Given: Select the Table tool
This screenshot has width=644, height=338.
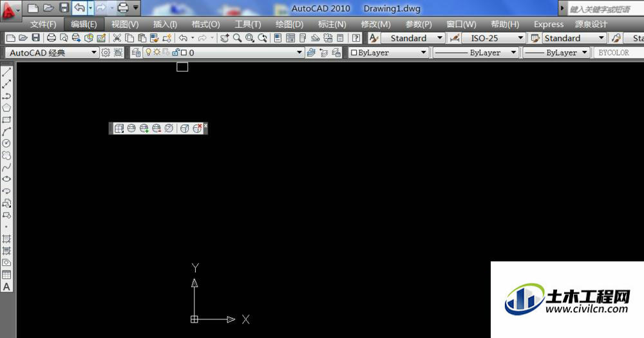Looking at the screenshot, I should [x=6, y=275].
